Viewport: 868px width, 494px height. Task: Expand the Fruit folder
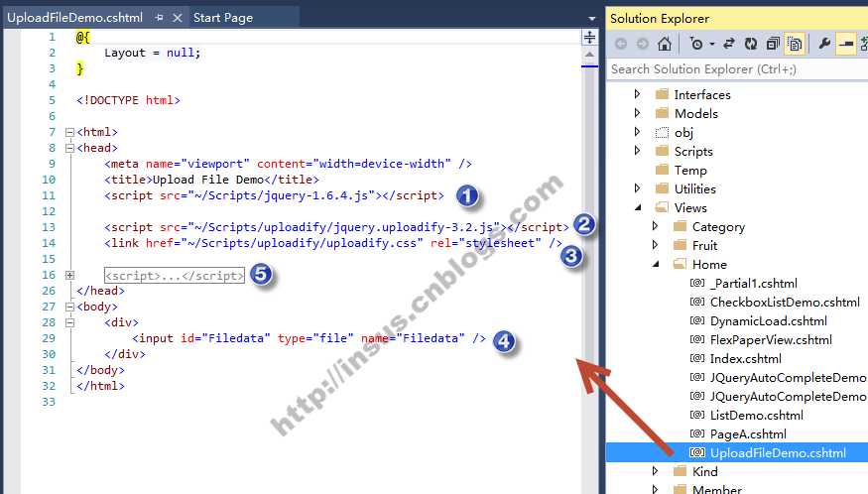[x=655, y=245]
